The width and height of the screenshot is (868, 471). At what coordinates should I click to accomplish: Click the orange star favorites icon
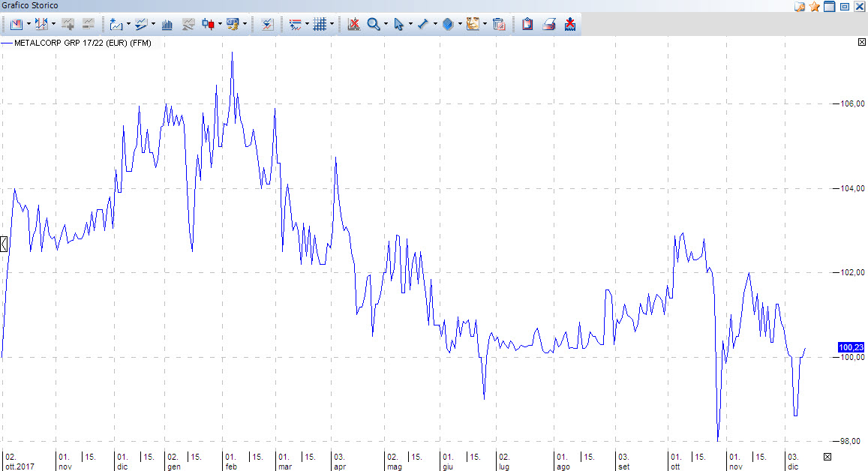tap(815, 7)
